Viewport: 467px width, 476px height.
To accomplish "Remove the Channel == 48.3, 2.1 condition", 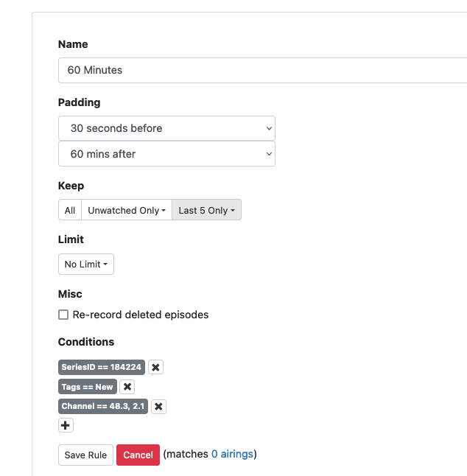I will pos(158,406).
